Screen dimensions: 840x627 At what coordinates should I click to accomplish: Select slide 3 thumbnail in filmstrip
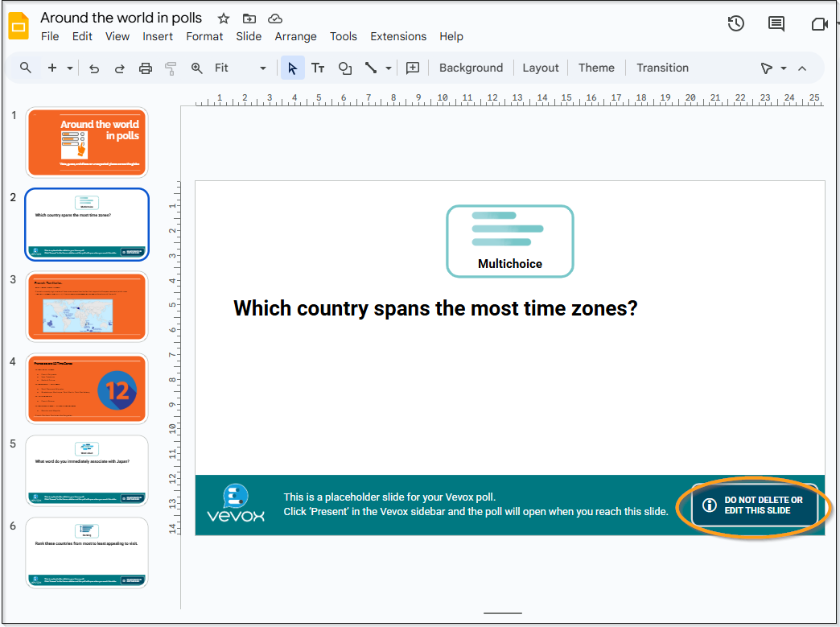pyautogui.click(x=86, y=307)
